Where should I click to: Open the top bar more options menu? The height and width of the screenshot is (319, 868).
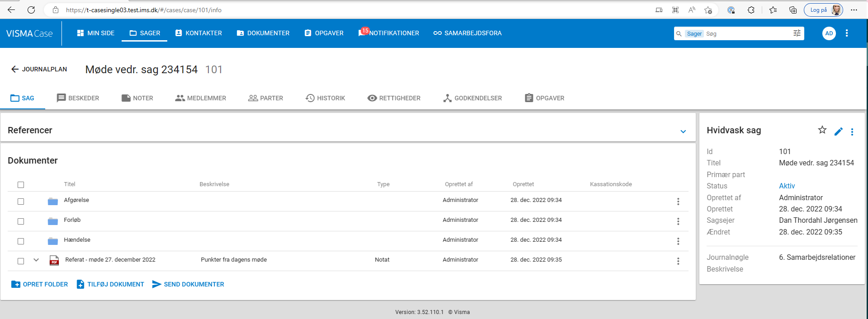pyautogui.click(x=847, y=33)
